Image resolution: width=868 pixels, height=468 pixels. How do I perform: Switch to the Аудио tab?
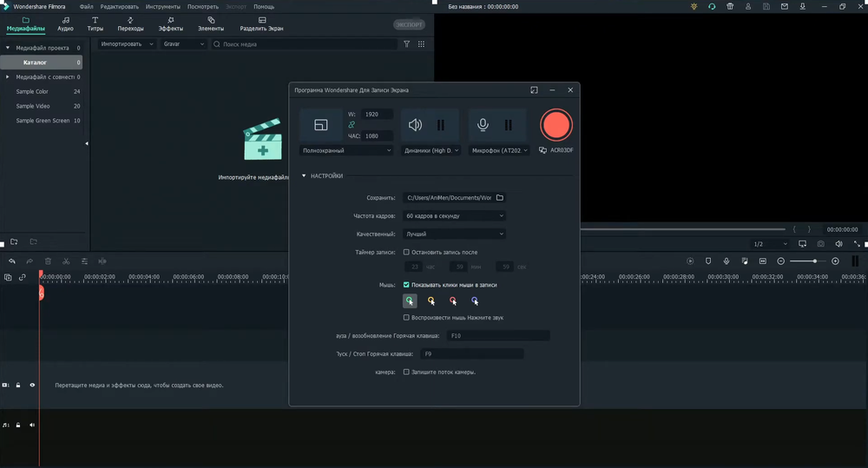pos(65,23)
